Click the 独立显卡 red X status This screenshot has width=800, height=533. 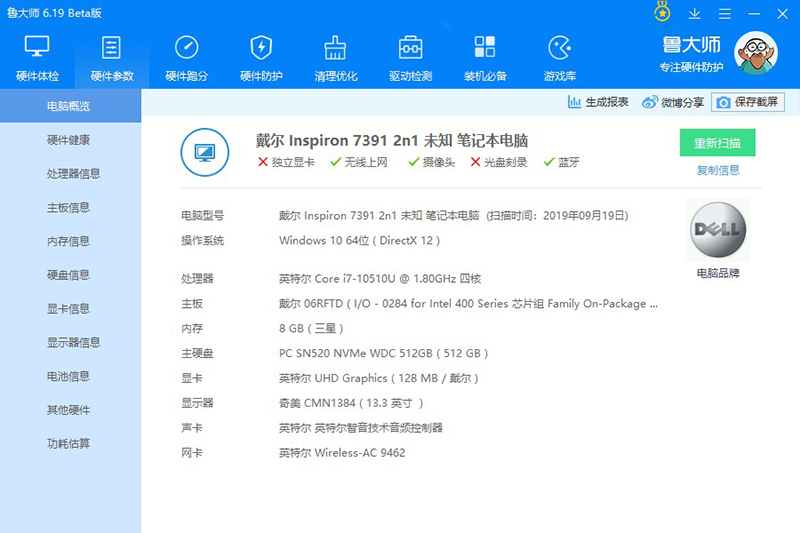[286, 162]
